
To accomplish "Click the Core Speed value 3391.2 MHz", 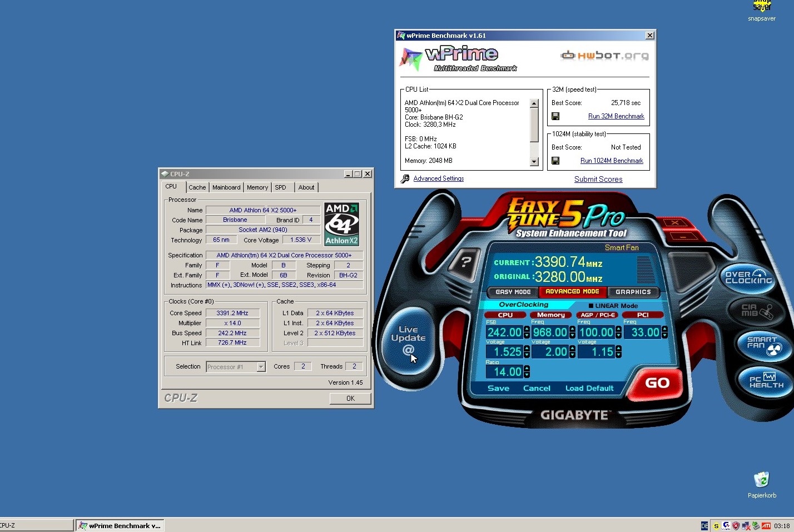I will (x=233, y=313).
